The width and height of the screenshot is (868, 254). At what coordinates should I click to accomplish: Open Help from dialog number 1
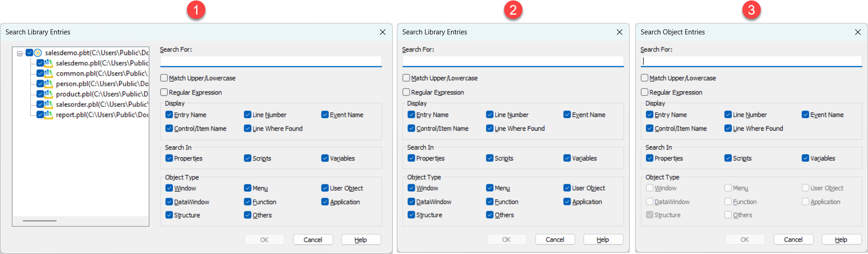pos(360,240)
